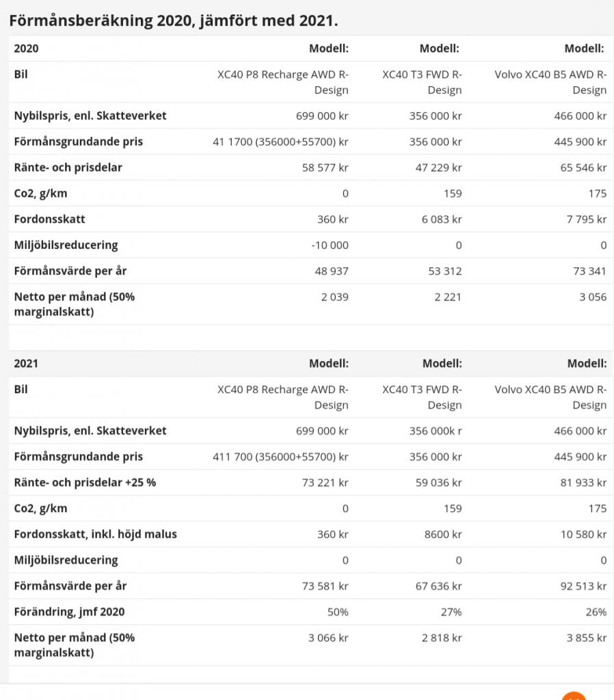
Task: Click the -10 000 Miljöbilsreducering value
Action: click(330, 245)
